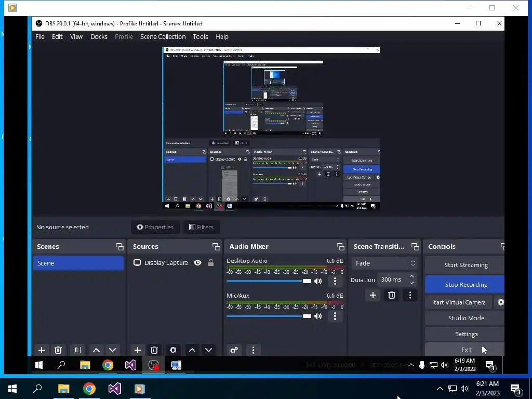Click Start Virtual Camera button
532x399 pixels.
(458, 302)
